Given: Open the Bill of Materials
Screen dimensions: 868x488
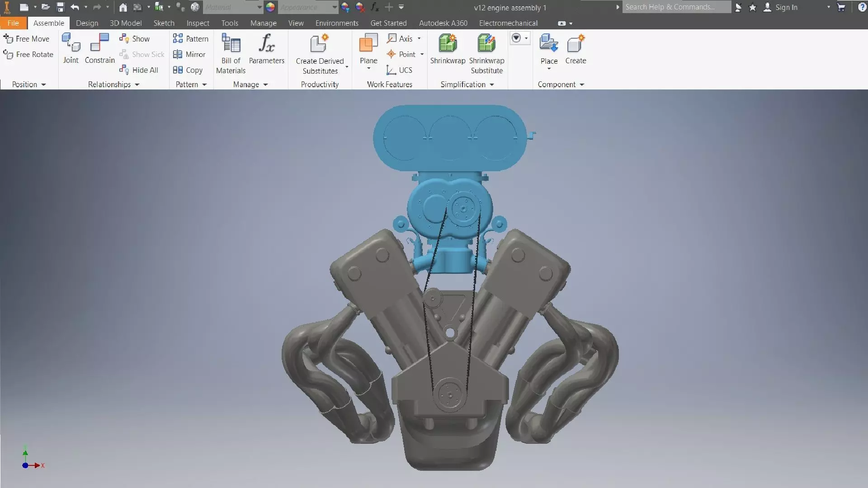Looking at the screenshot, I should 231,53.
